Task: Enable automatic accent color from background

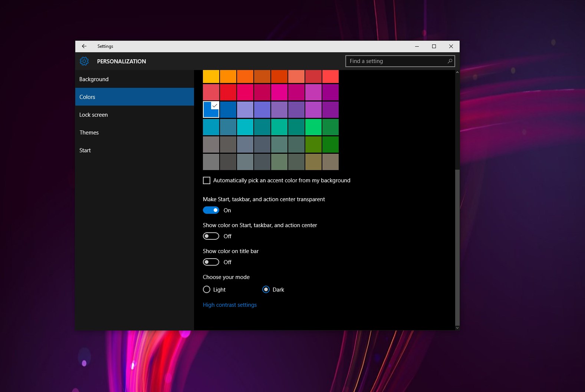Action: (207, 180)
